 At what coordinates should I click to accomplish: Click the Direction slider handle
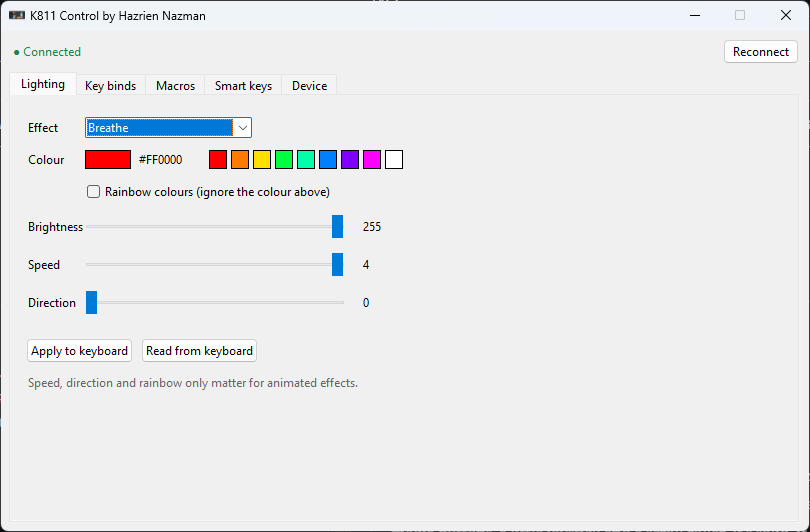point(91,303)
